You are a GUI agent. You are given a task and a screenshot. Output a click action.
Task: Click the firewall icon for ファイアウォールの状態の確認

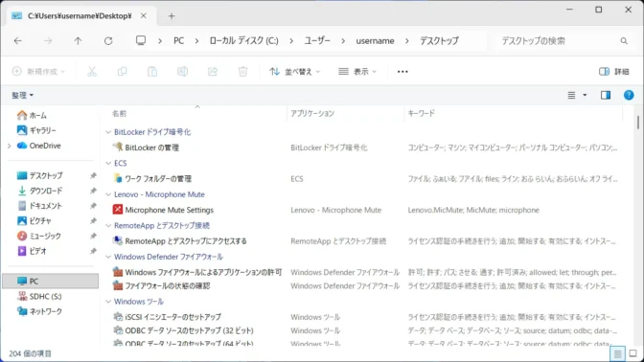coord(118,285)
